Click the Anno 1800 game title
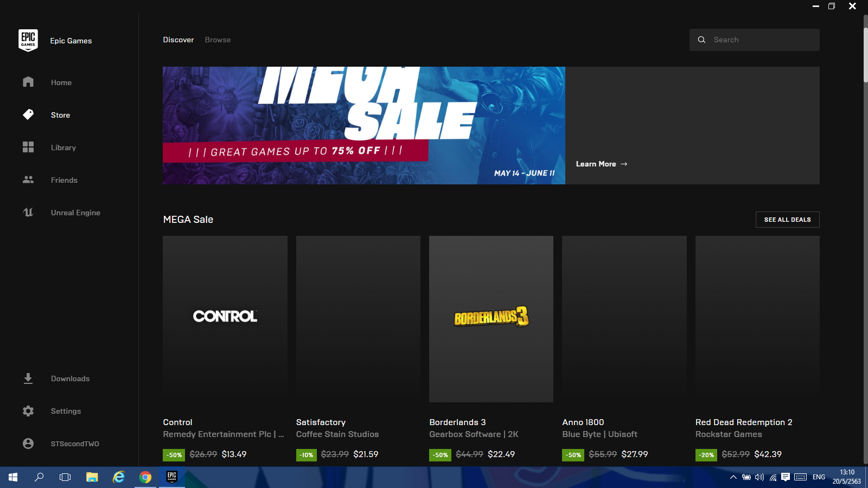868x488 pixels. tap(583, 422)
